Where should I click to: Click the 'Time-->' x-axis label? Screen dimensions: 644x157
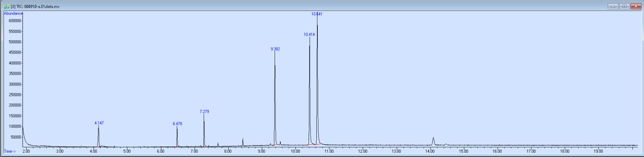[x=10, y=151]
